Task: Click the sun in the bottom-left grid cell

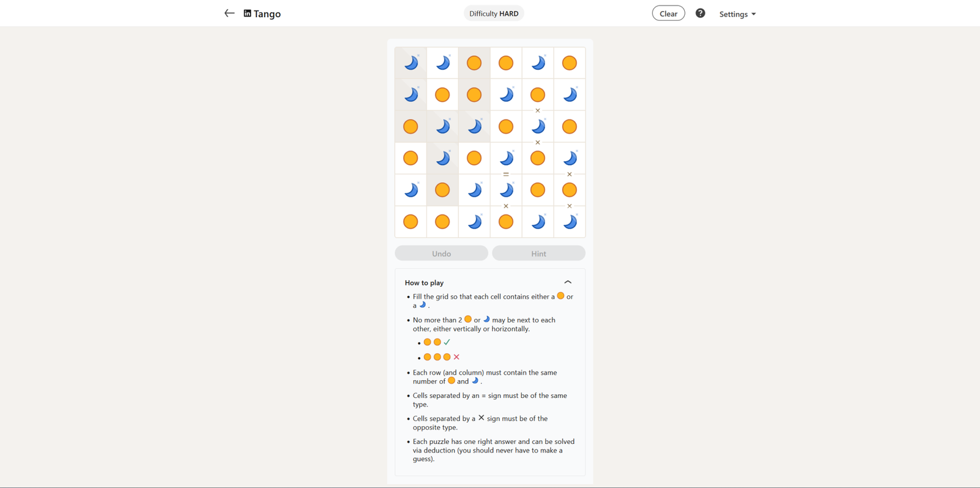Action: [x=411, y=221]
